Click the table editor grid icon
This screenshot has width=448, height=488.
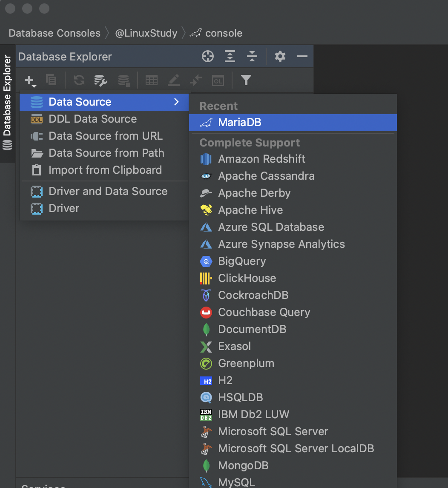pyautogui.click(x=152, y=80)
